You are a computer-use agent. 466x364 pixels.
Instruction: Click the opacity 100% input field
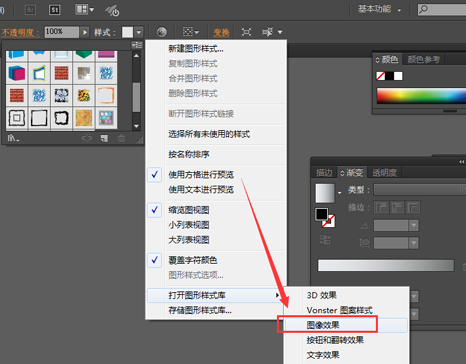point(62,32)
